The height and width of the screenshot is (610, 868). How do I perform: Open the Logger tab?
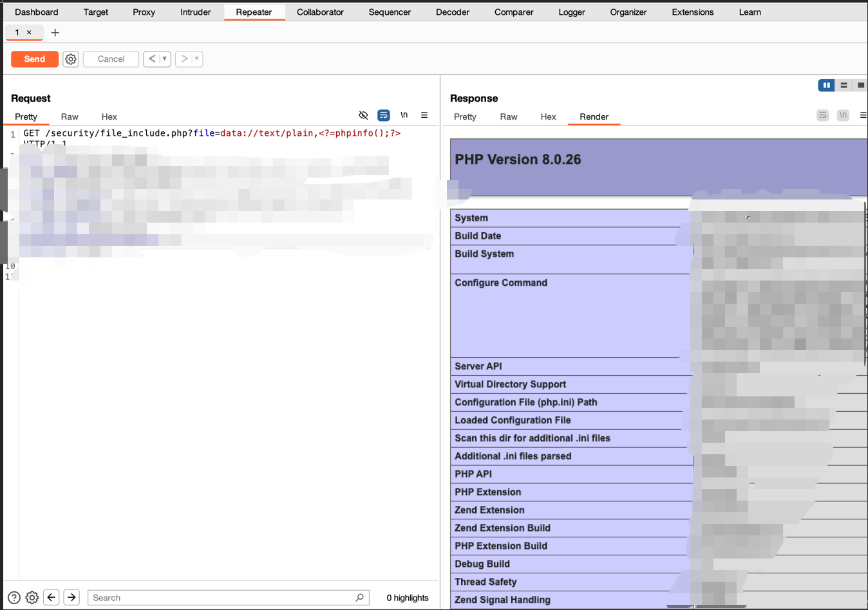(572, 12)
